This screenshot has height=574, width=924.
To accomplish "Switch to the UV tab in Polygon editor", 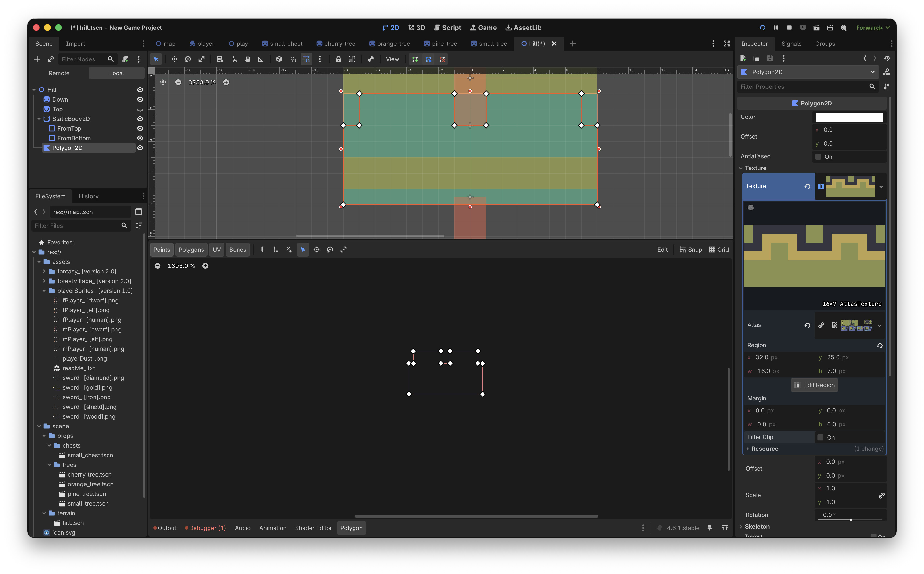I will point(216,250).
